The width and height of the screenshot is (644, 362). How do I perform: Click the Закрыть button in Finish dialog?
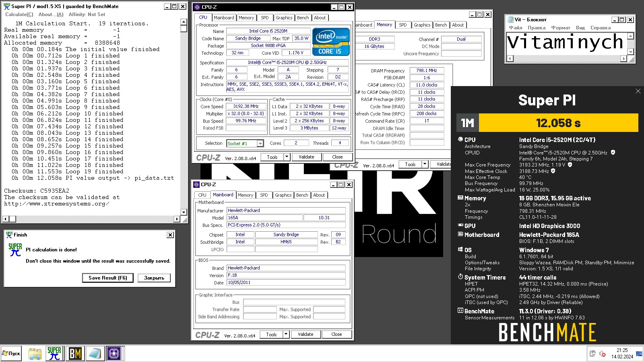(x=154, y=278)
